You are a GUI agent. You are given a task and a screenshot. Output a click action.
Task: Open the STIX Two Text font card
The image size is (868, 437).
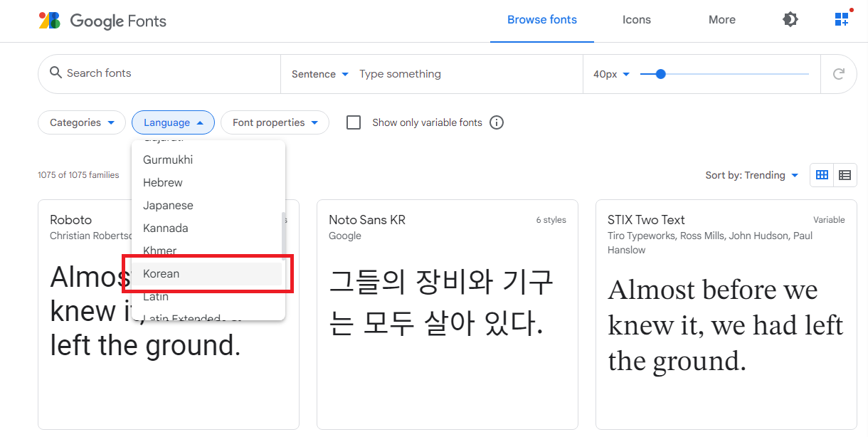pos(726,315)
